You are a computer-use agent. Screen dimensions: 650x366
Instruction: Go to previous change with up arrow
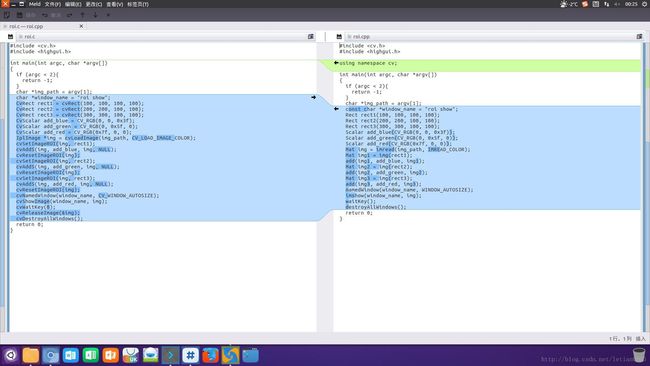(x=82, y=15)
